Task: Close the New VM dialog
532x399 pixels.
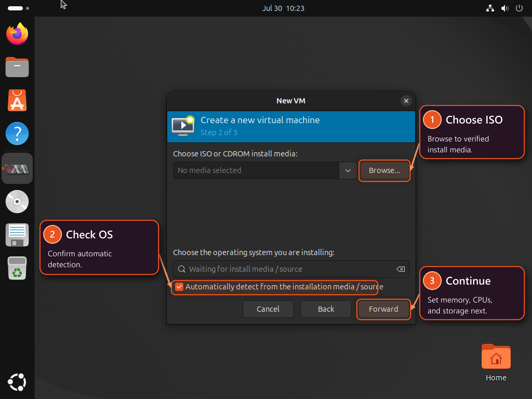Action: [x=406, y=101]
